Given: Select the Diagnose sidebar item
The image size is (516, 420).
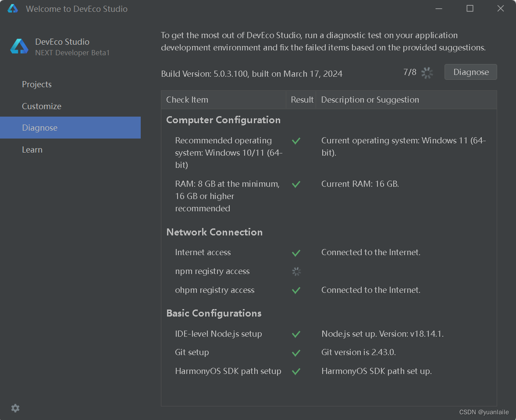Looking at the screenshot, I should 71,128.
